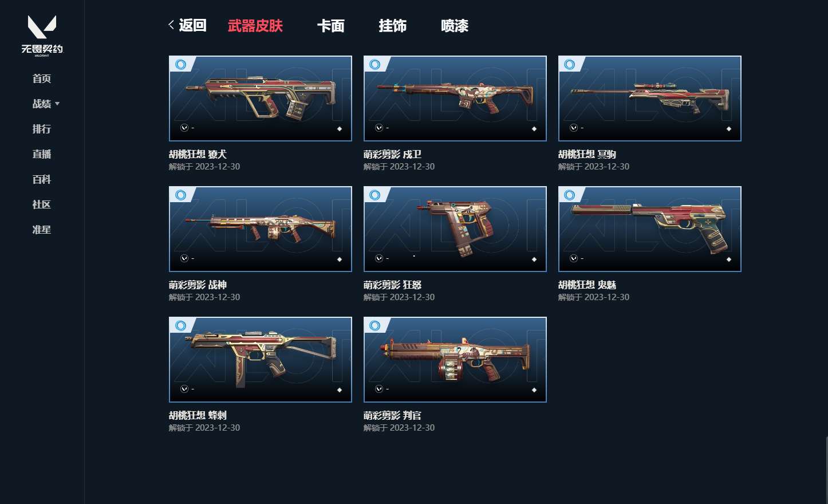Click VP currency icon on 萌彩剪影 狂怒 card

pos(379,258)
